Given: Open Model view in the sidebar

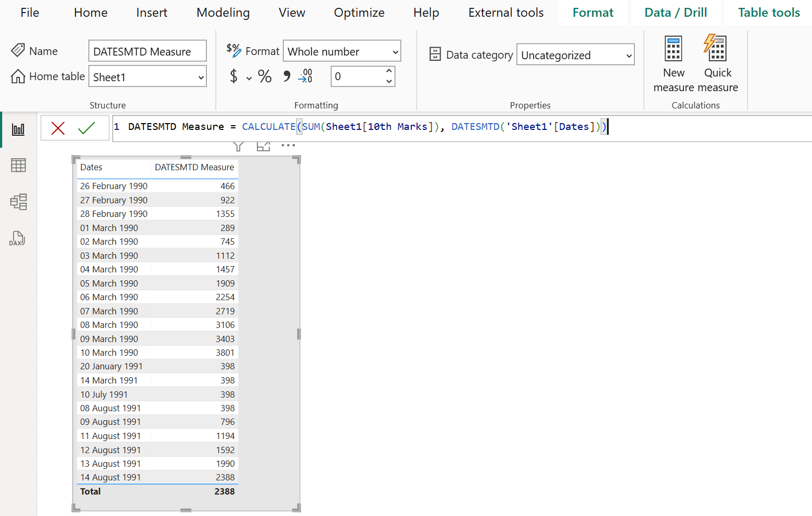Looking at the screenshot, I should point(18,202).
